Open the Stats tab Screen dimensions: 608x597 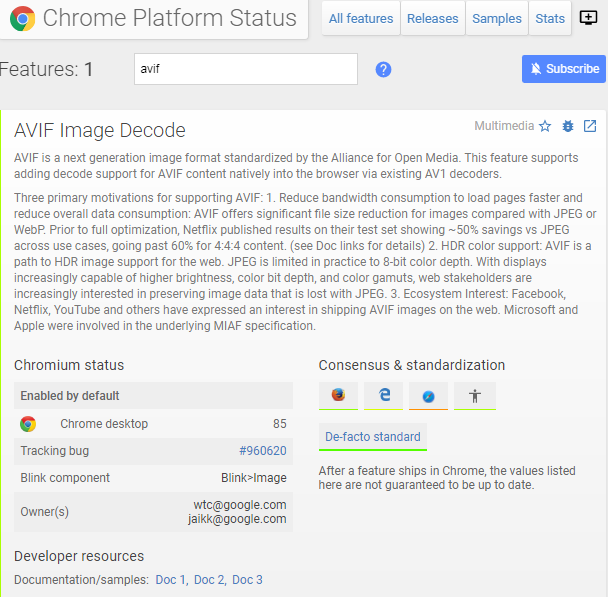coord(550,18)
